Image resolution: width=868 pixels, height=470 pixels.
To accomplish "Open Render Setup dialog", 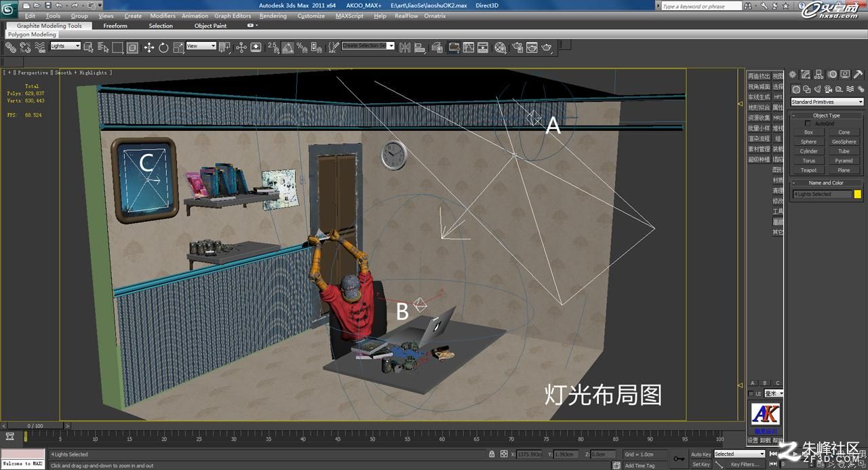I will click(x=517, y=47).
